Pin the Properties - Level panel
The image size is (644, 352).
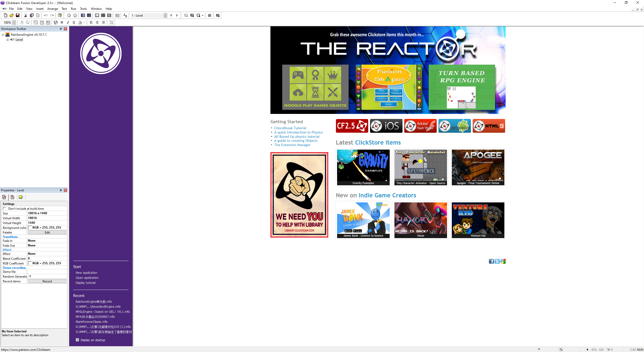(61, 190)
